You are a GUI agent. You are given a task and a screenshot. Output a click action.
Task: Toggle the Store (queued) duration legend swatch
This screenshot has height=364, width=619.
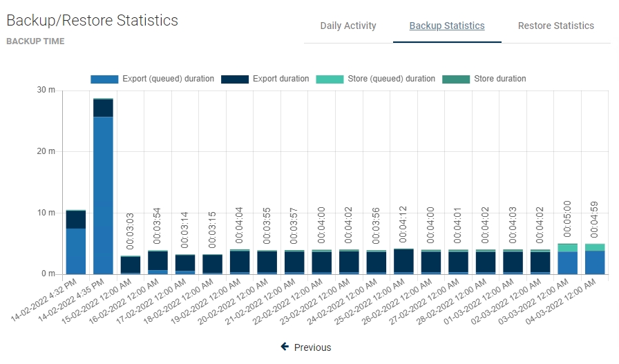tap(330, 79)
